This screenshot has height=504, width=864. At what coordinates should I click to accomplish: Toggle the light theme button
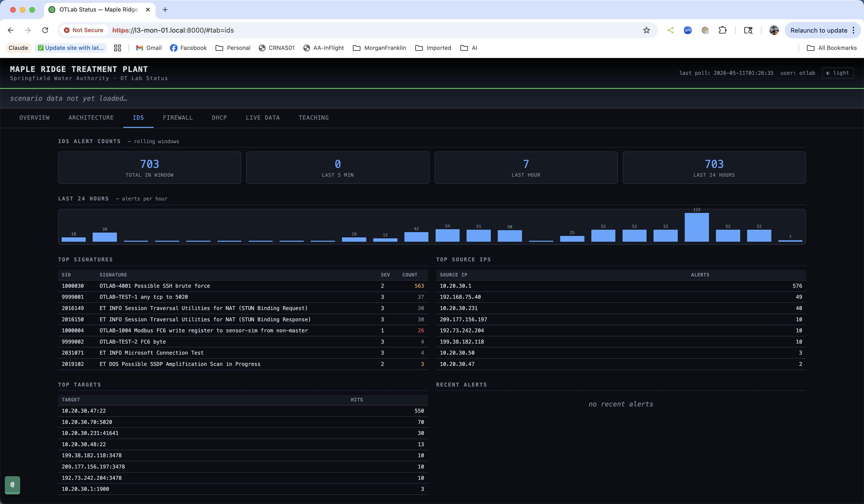coord(837,73)
